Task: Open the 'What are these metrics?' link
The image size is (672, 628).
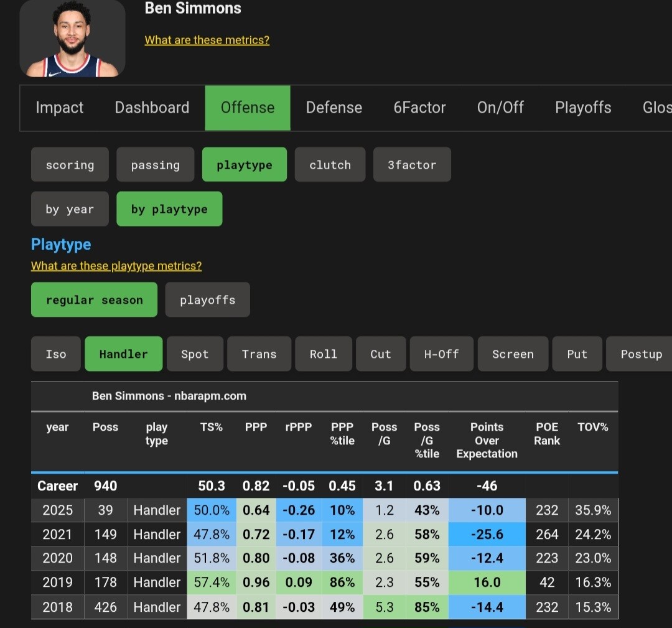Action: [x=207, y=40]
